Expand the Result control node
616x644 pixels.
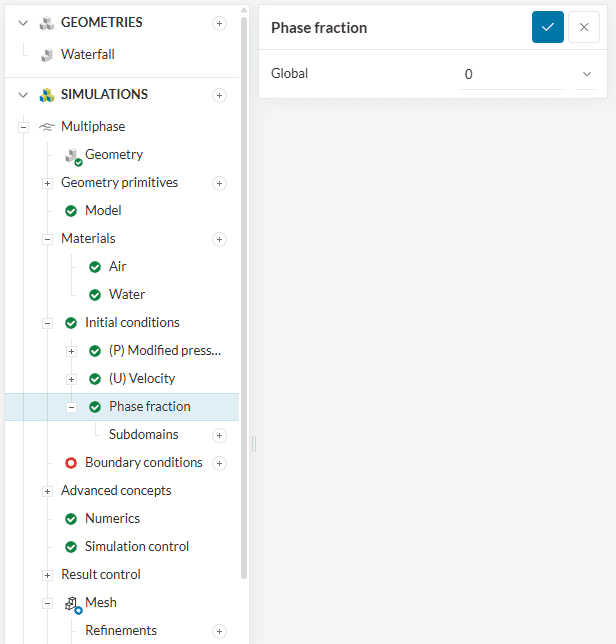tap(47, 575)
